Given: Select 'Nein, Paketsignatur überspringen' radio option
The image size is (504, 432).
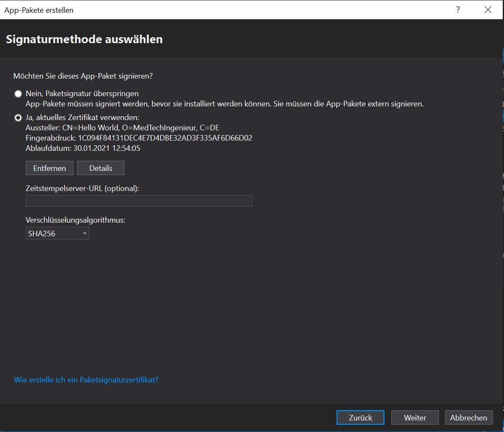Looking at the screenshot, I should pos(18,94).
